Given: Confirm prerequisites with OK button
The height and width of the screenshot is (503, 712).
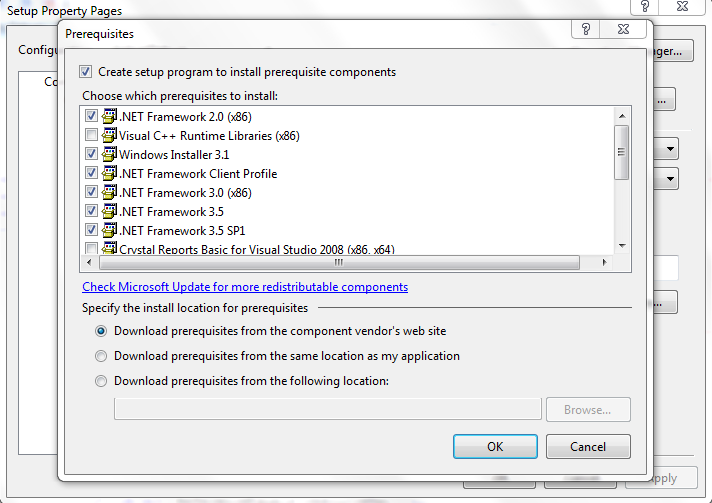Looking at the screenshot, I should point(495,447).
